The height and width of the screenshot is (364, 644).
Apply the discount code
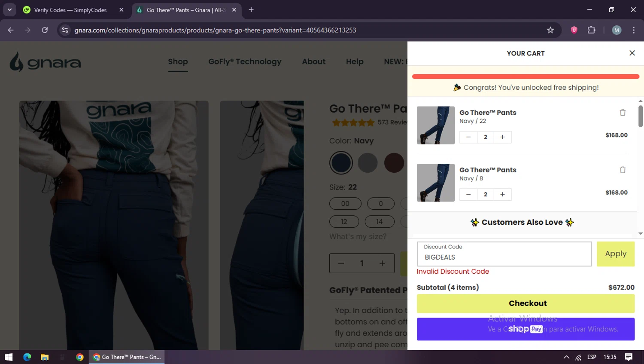point(616,254)
